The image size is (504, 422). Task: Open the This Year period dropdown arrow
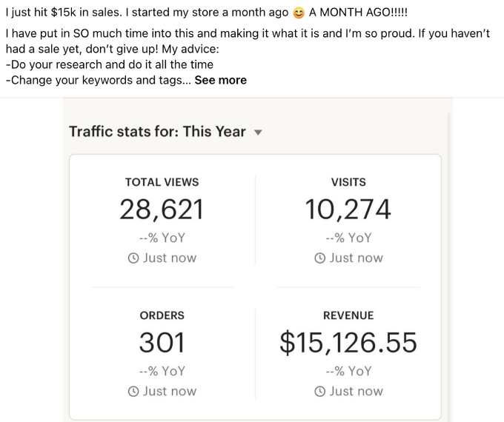click(x=258, y=133)
